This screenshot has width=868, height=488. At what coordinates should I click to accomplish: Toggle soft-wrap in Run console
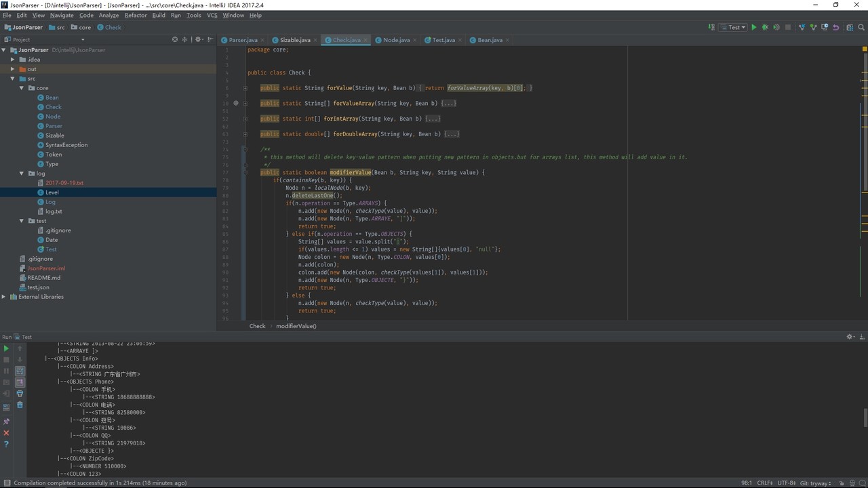(20, 371)
